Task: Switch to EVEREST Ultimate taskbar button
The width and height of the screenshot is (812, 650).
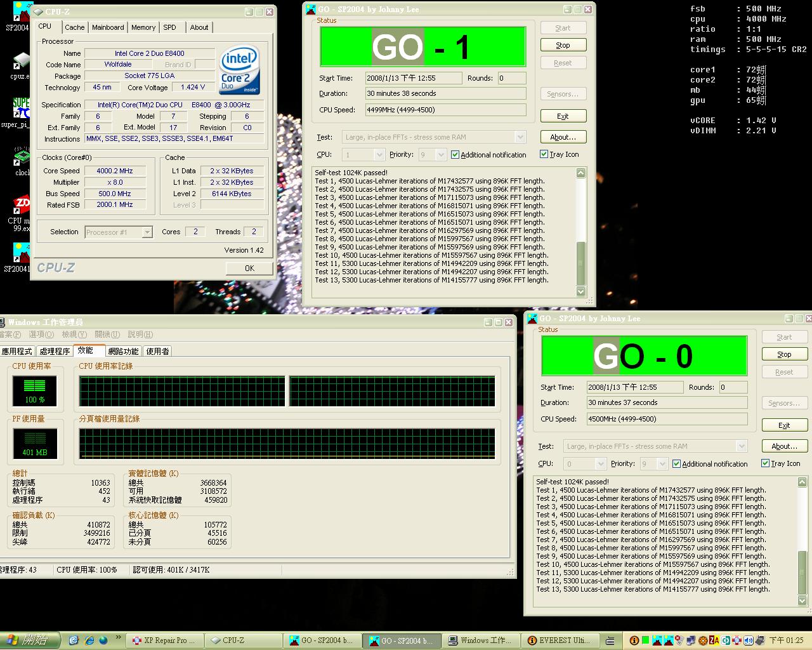Action: click(x=560, y=640)
